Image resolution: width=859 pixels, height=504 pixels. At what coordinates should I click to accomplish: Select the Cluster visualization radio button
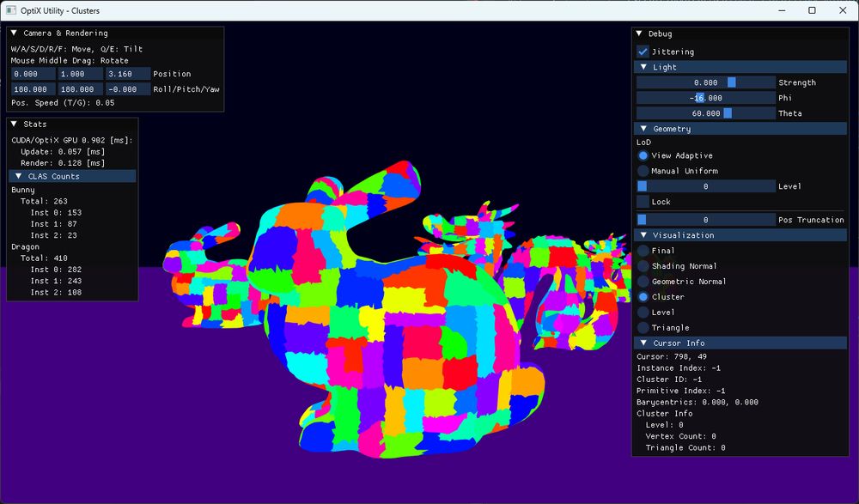[x=643, y=296]
